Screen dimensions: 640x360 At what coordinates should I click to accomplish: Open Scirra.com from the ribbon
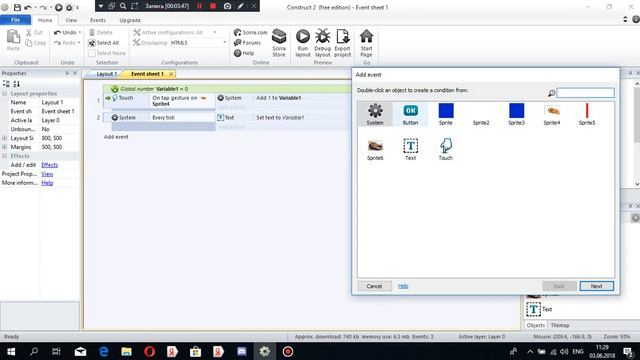click(x=250, y=32)
